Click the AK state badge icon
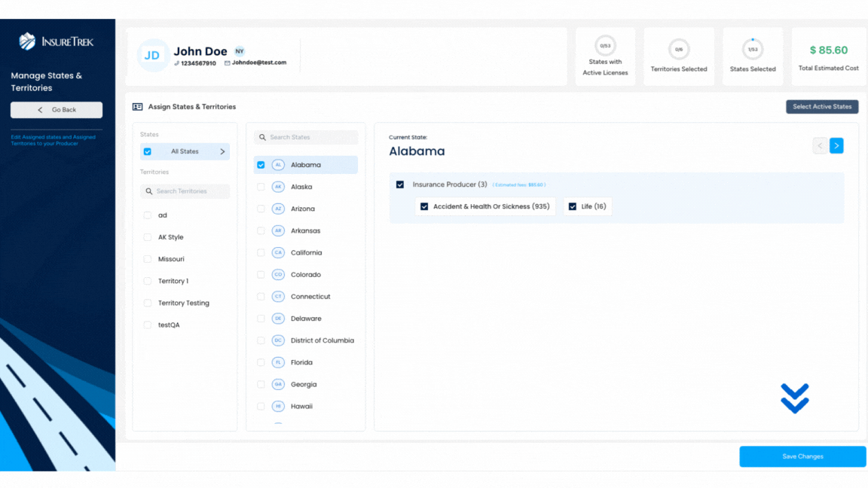Screen dimensions: 868x488 (278, 187)
